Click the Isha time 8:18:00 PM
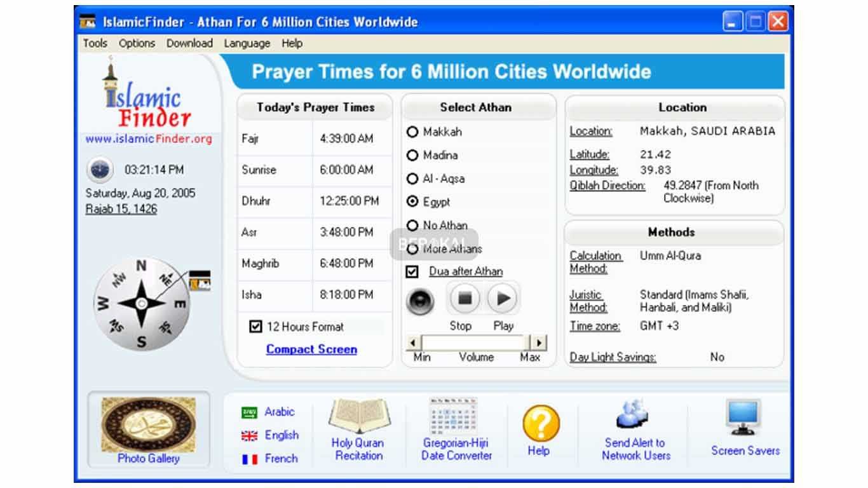 [346, 294]
